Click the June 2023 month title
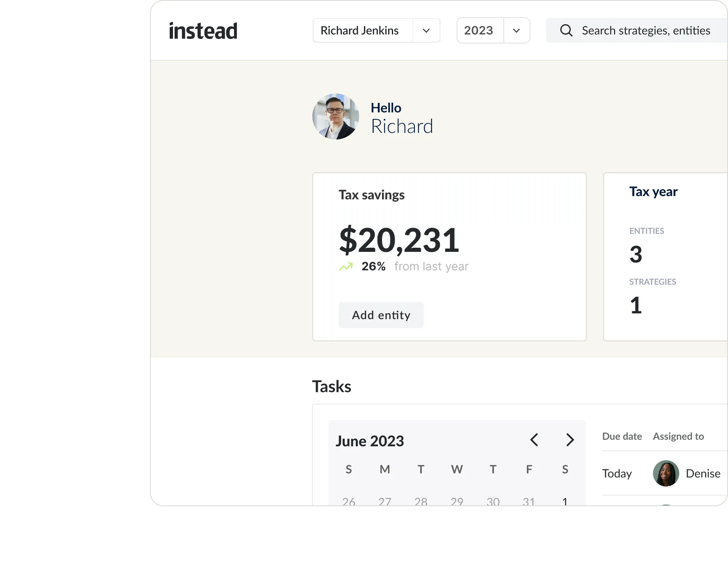728x571 pixels. pyautogui.click(x=370, y=441)
